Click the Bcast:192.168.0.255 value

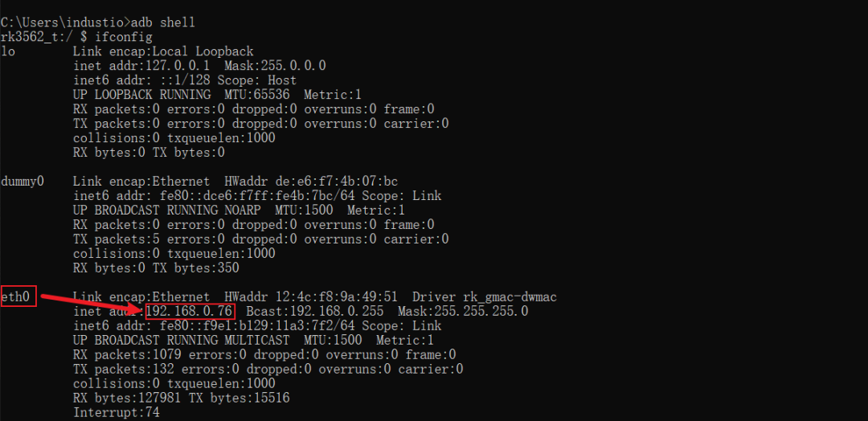coord(315,312)
